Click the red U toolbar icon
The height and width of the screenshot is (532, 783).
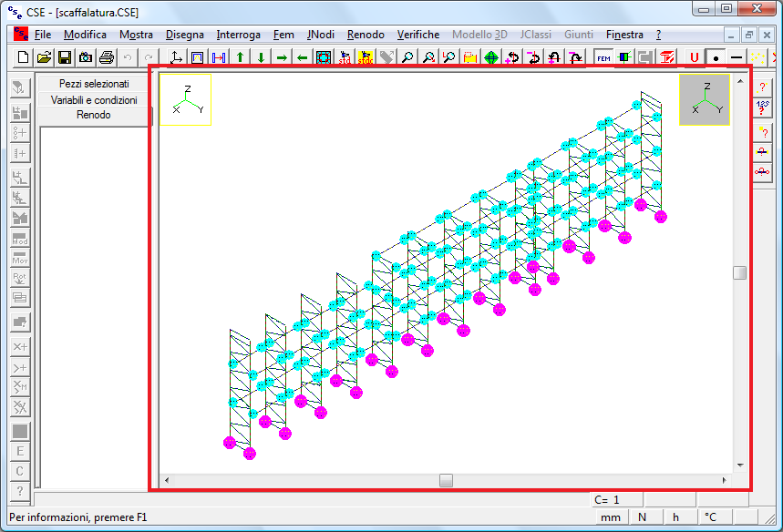695,57
